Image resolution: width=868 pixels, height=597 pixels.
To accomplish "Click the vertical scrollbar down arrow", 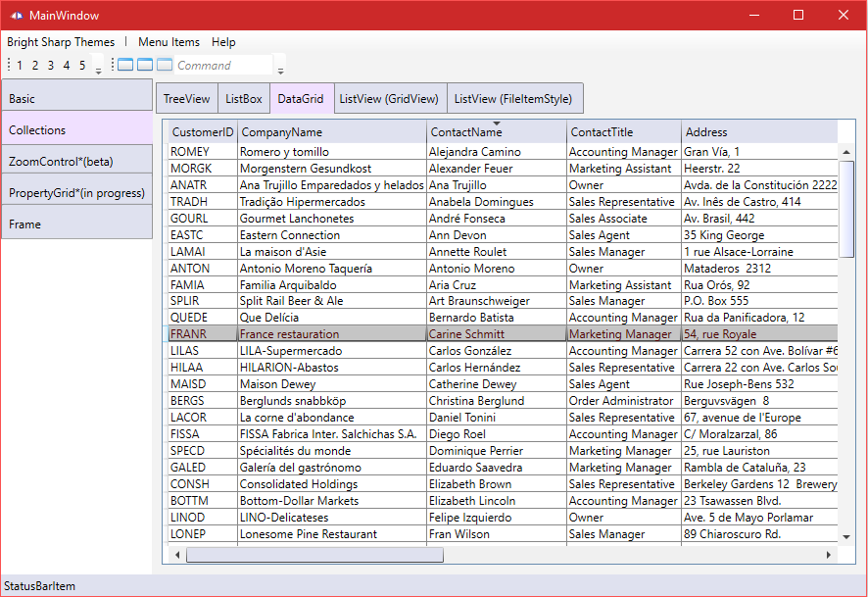I will [x=846, y=537].
